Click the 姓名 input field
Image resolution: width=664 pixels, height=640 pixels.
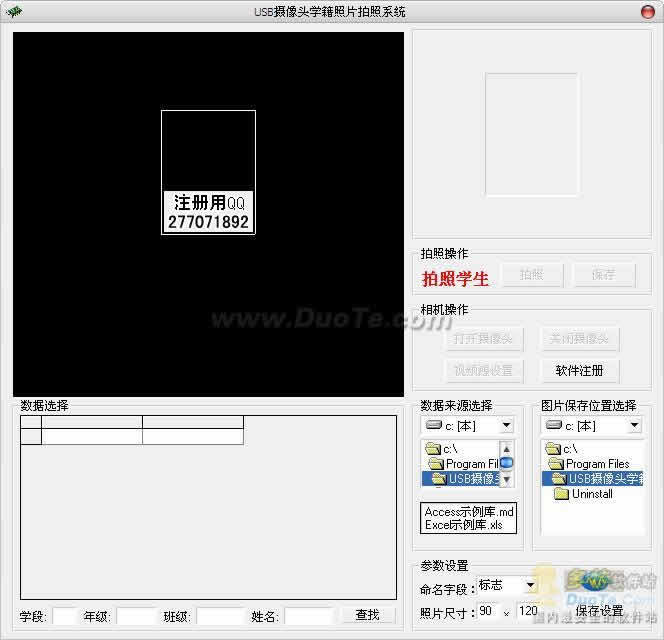pos(310,616)
